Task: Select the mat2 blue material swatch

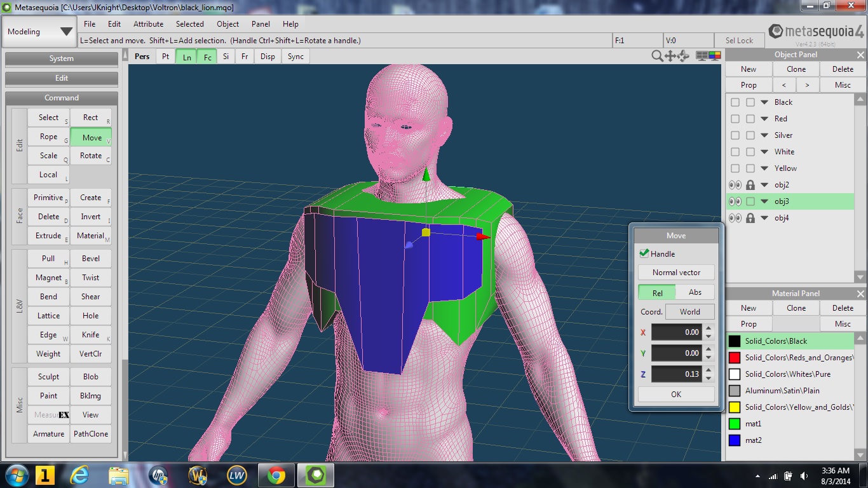Action: (x=735, y=440)
